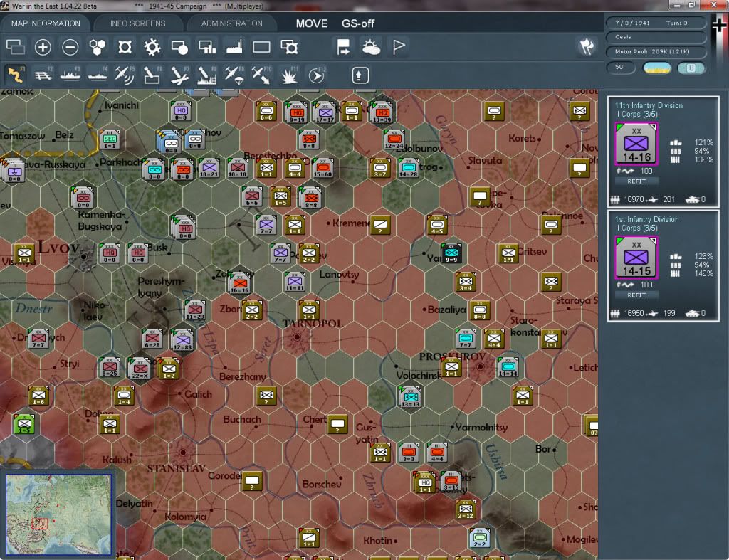Switch to the MAP INFORMATION tab
This screenshot has width=729, height=560.
(46, 23)
